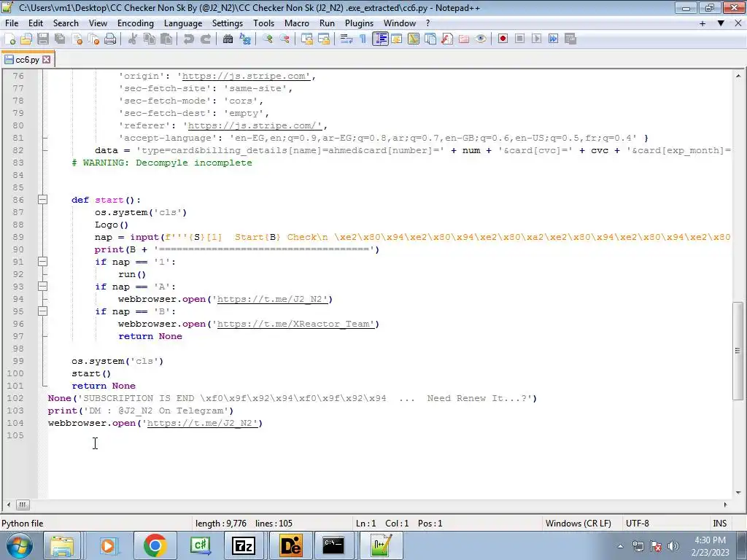Click the js.stripe.com origin link line 76
The width and height of the screenshot is (747, 560).
tap(247, 76)
